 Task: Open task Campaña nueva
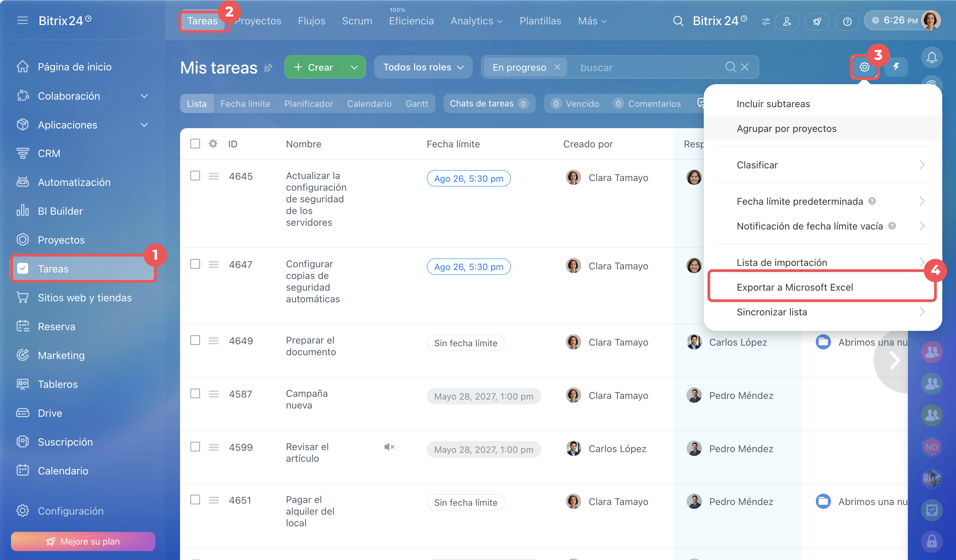[x=307, y=399]
